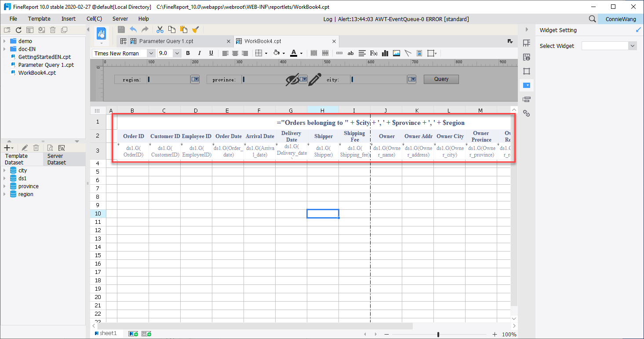Delete the selected dataset with trash icon
The width and height of the screenshot is (644, 339).
coord(36,147)
